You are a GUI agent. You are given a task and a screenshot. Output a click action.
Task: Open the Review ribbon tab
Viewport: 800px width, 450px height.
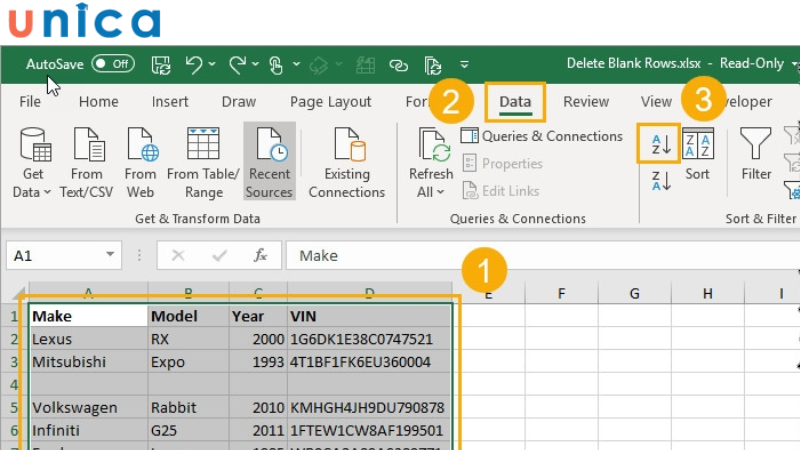(586, 102)
